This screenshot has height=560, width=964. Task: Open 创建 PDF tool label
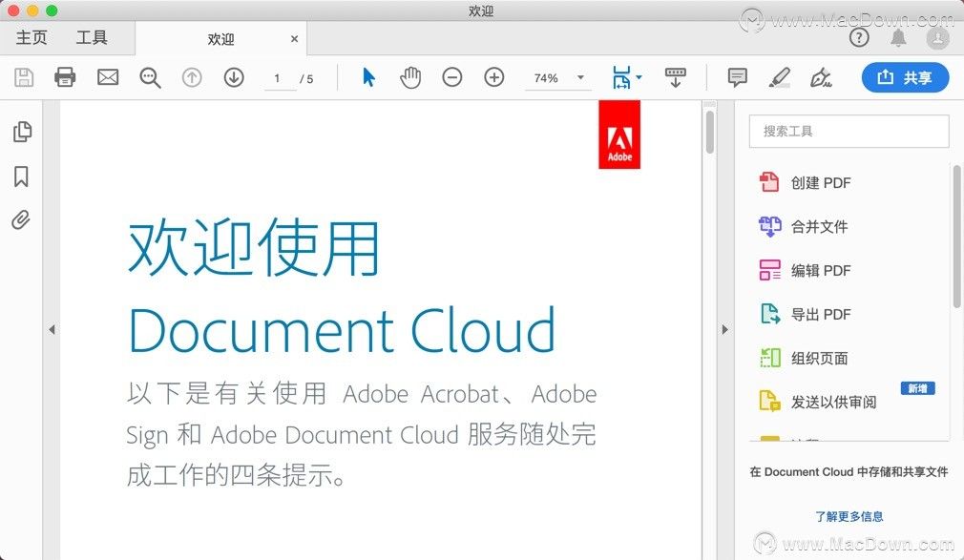coord(821,182)
